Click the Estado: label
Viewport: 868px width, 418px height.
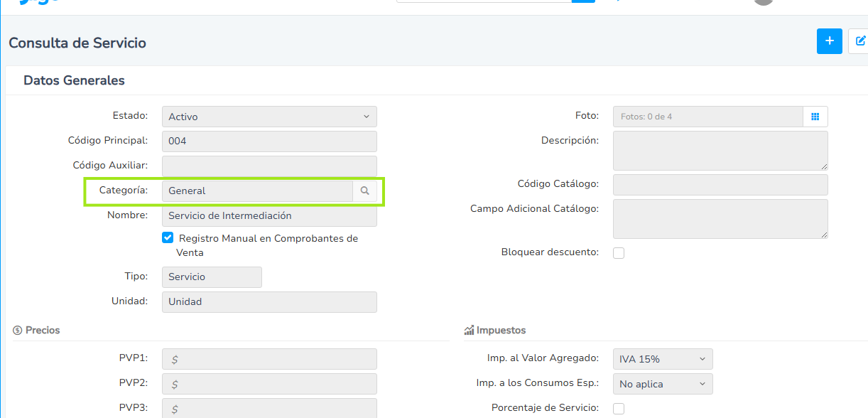(130, 115)
